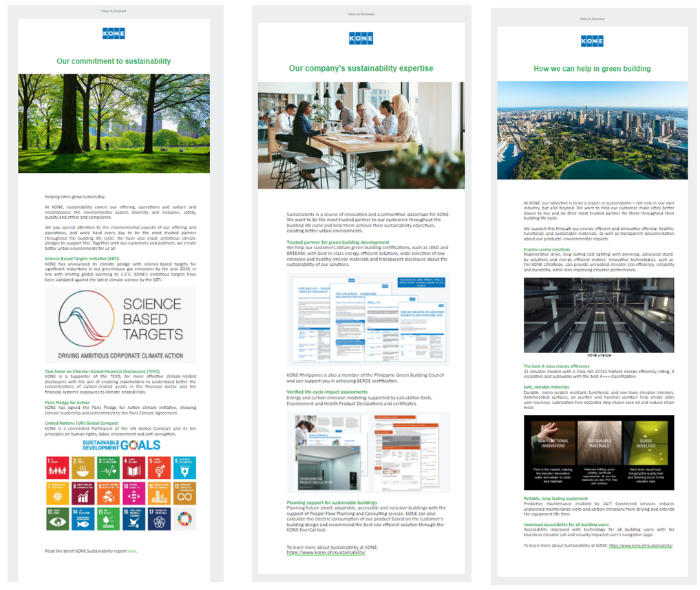Image resolution: width=700 pixels, height=590 pixels.
Task: Click 'Science Based Targets initiative (SBTi)' subheading
Action: tap(82, 259)
